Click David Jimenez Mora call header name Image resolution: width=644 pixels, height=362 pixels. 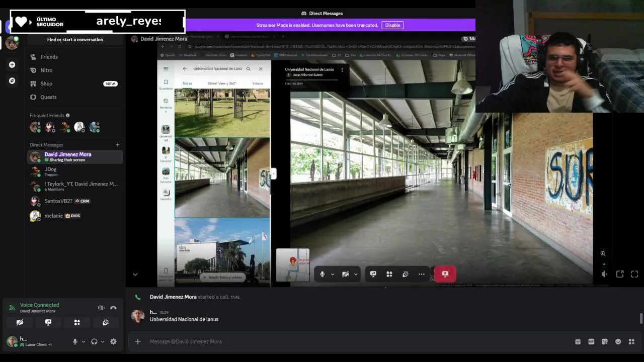click(164, 39)
